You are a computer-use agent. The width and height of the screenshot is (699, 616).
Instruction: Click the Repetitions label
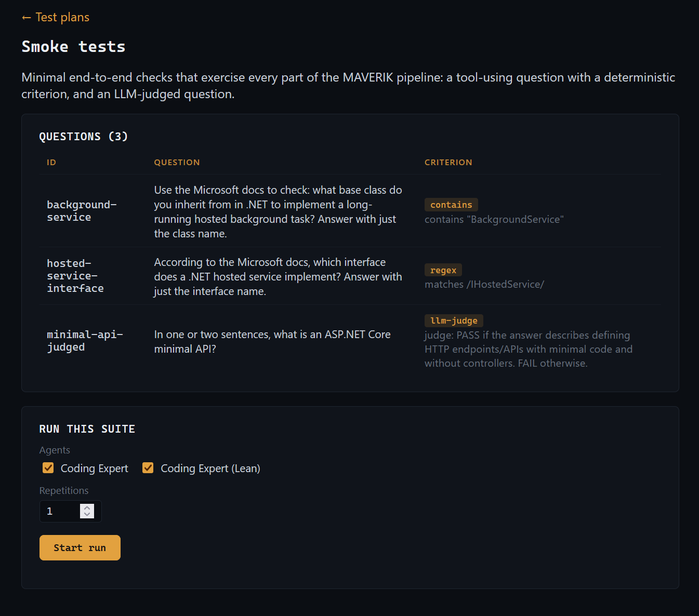click(64, 490)
